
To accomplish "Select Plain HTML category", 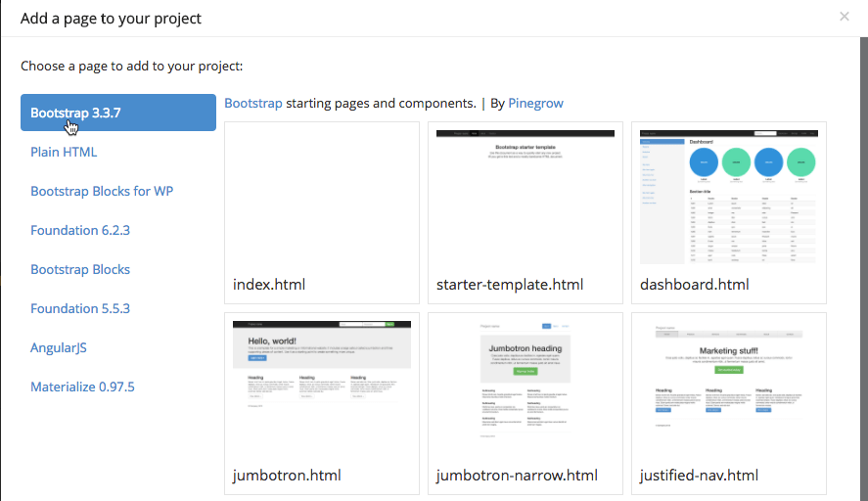I will pos(64,152).
